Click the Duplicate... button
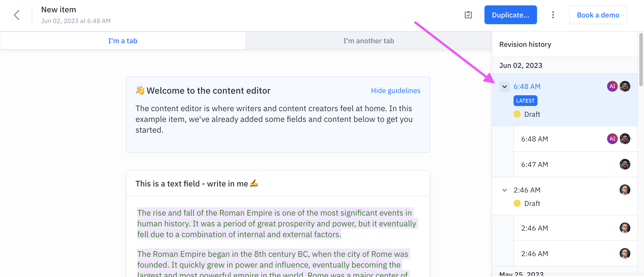This screenshot has width=644, height=277. (510, 15)
